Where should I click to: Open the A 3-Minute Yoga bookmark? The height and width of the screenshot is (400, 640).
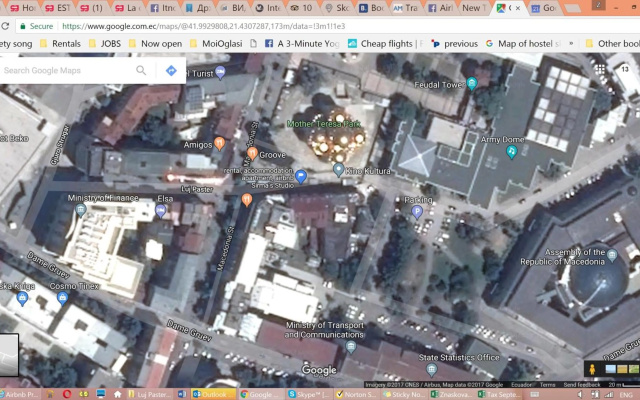click(x=302, y=44)
